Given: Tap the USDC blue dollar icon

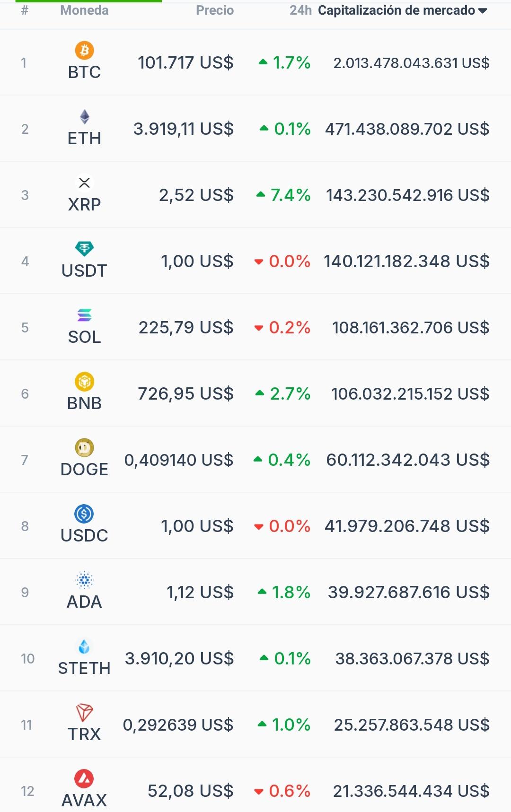Looking at the screenshot, I should point(84,514).
